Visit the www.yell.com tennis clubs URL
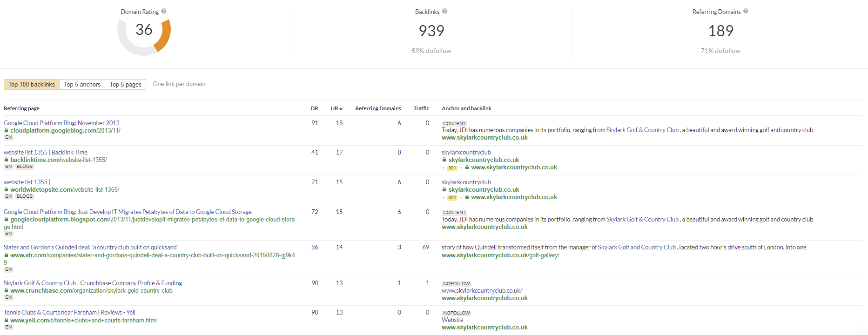 tap(83, 321)
